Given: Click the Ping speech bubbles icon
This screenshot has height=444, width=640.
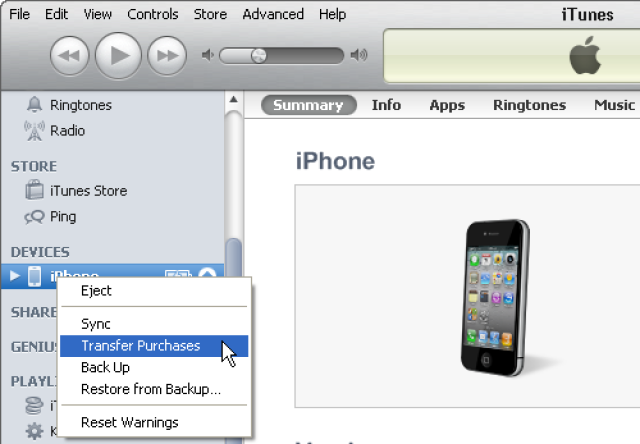Looking at the screenshot, I should click(x=34, y=217).
